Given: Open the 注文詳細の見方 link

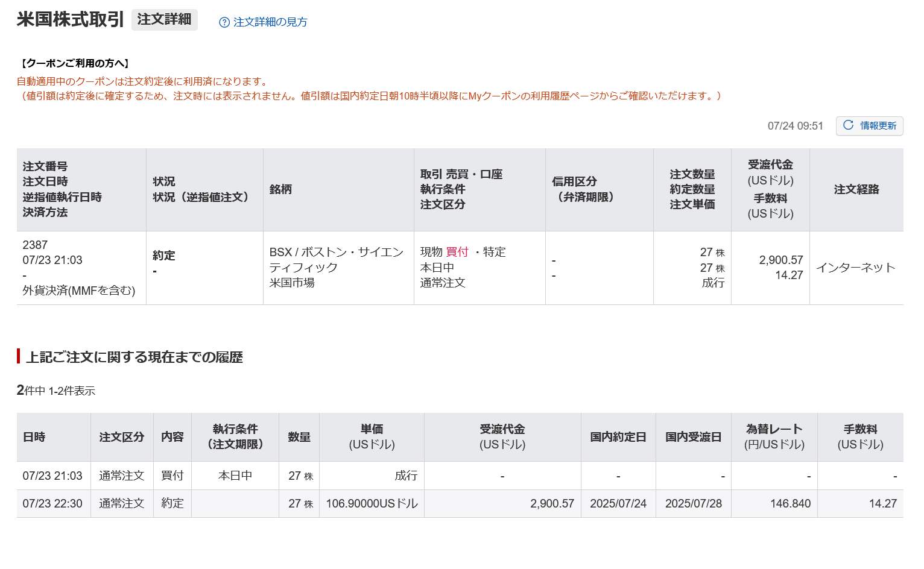Looking at the screenshot, I should [270, 22].
